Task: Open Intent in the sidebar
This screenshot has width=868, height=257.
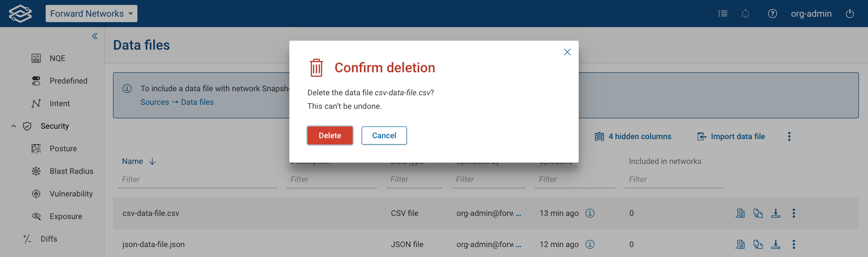Action: pos(60,103)
